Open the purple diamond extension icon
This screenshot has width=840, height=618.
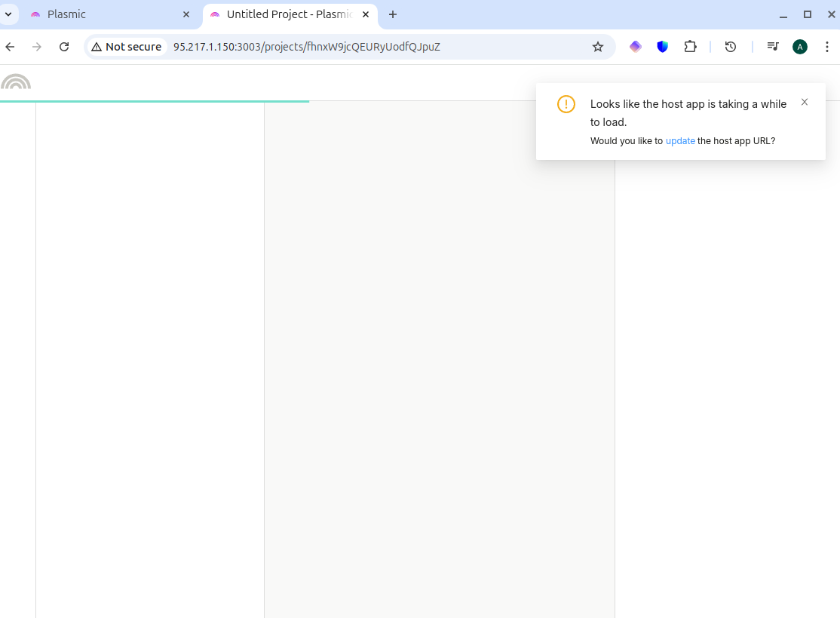pyautogui.click(x=636, y=47)
